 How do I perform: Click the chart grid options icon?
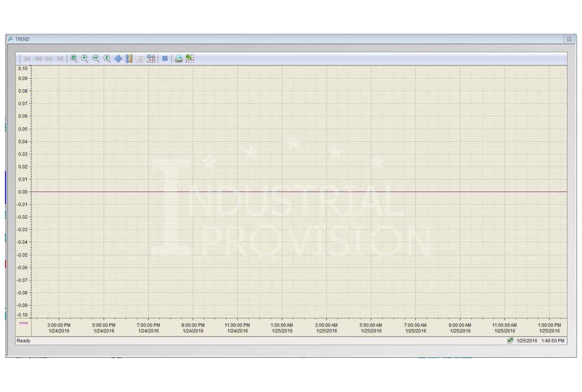coord(151,59)
